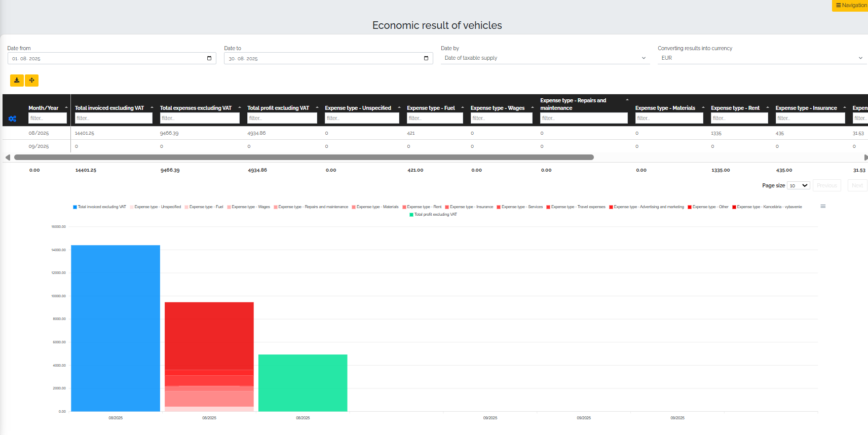Toggle Total profit excluding VAT legend series
This screenshot has height=435, width=868.
coord(435,214)
